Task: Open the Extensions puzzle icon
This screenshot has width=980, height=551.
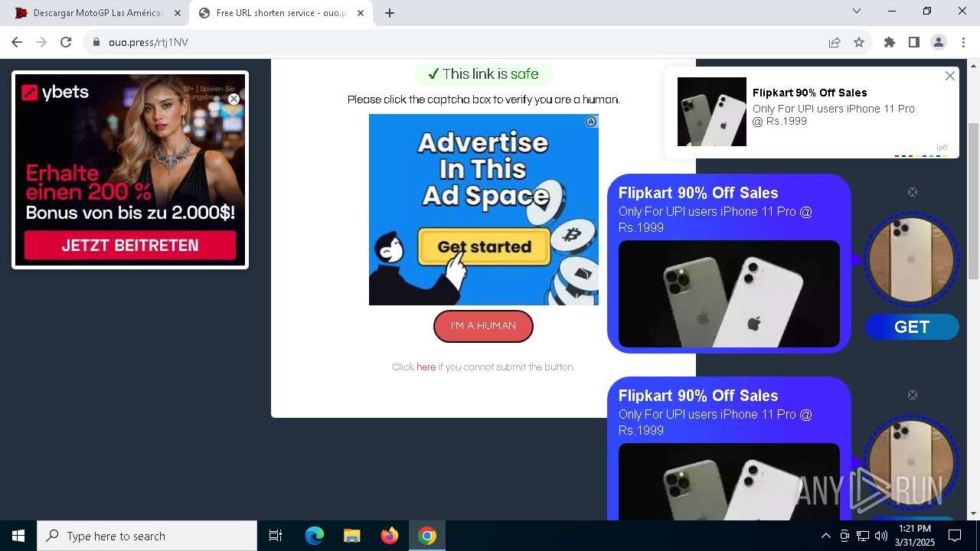Action: [x=890, y=42]
